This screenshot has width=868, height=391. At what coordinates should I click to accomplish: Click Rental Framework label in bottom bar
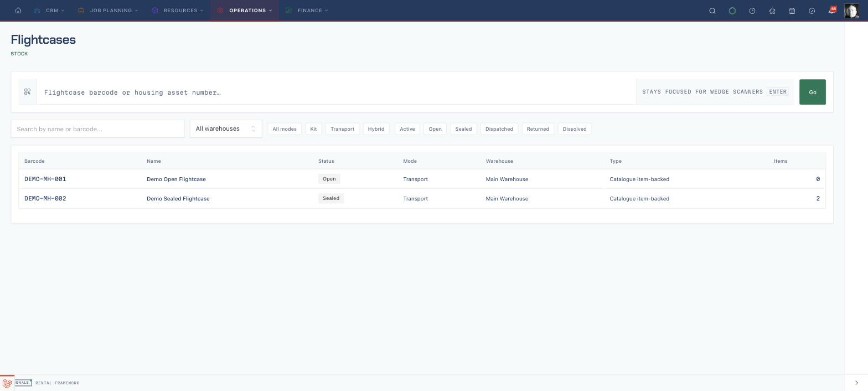pyautogui.click(x=57, y=383)
